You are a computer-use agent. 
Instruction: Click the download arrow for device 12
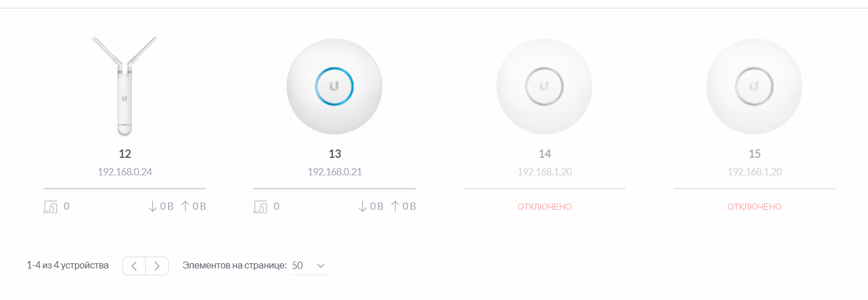pos(152,206)
